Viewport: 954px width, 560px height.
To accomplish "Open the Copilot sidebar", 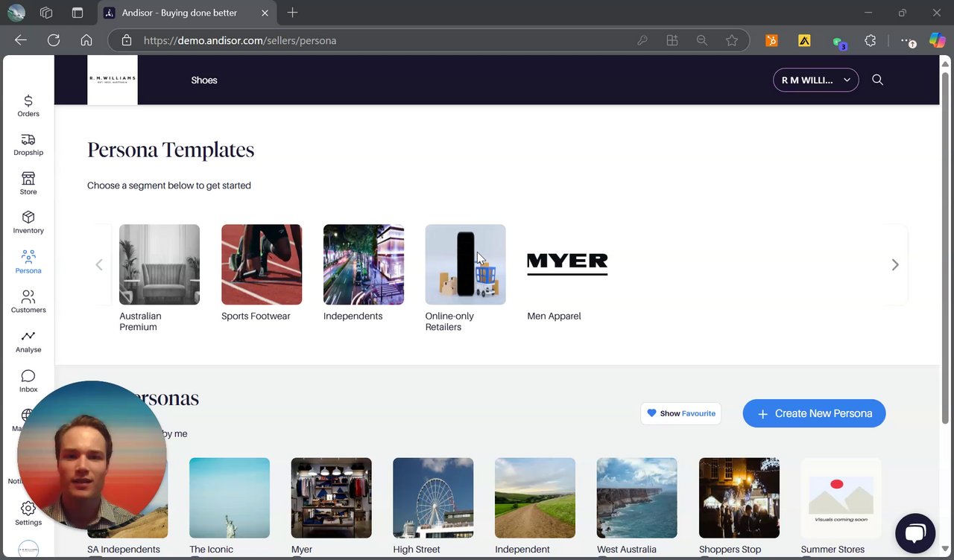I will pos(937,40).
